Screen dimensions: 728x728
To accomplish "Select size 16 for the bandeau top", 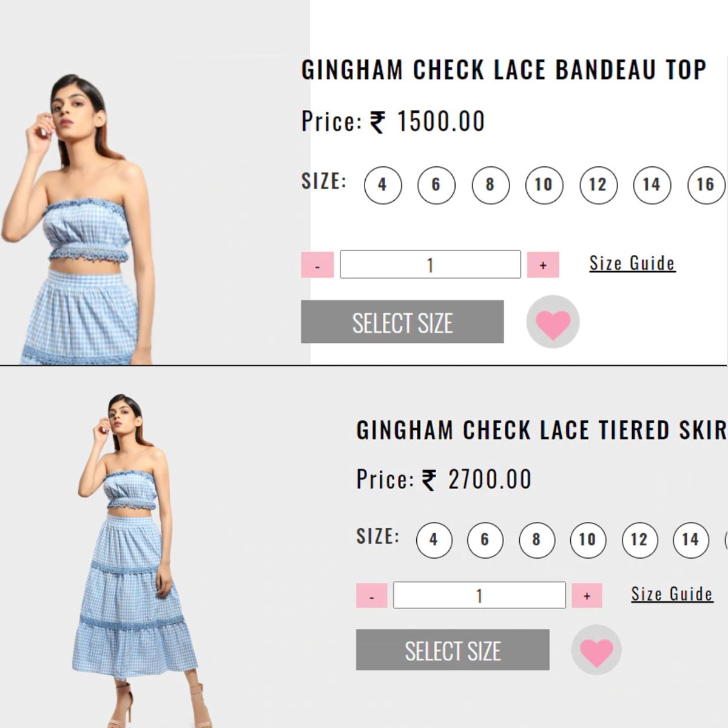I will click(706, 185).
